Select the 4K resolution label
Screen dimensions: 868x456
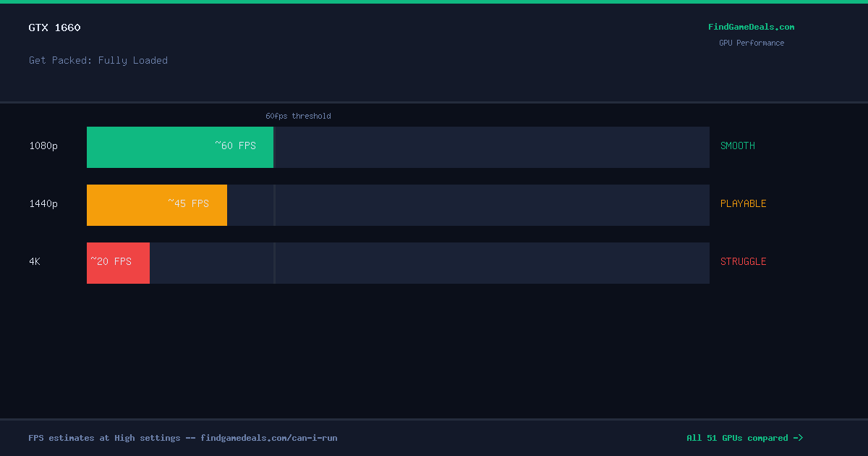point(35,261)
